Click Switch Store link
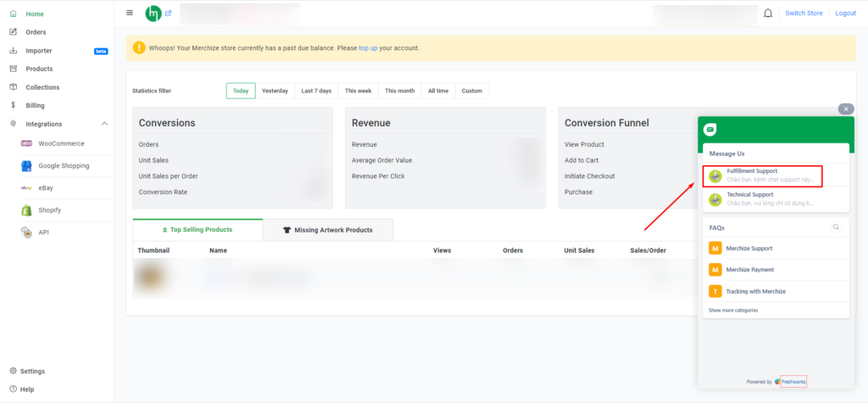 (804, 14)
